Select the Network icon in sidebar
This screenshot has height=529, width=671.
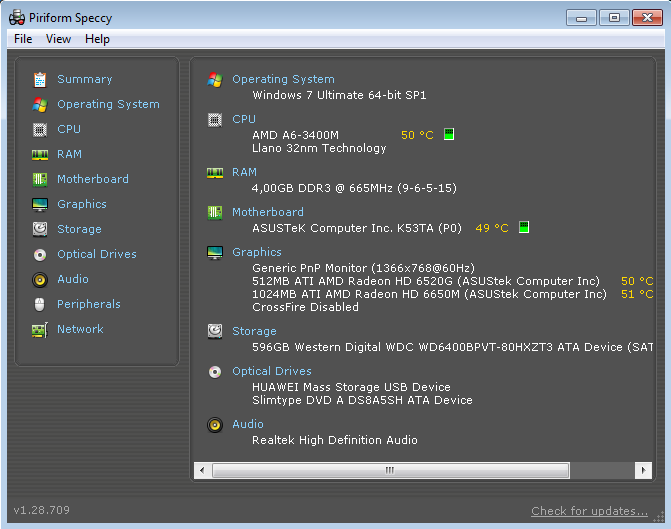click(40, 329)
